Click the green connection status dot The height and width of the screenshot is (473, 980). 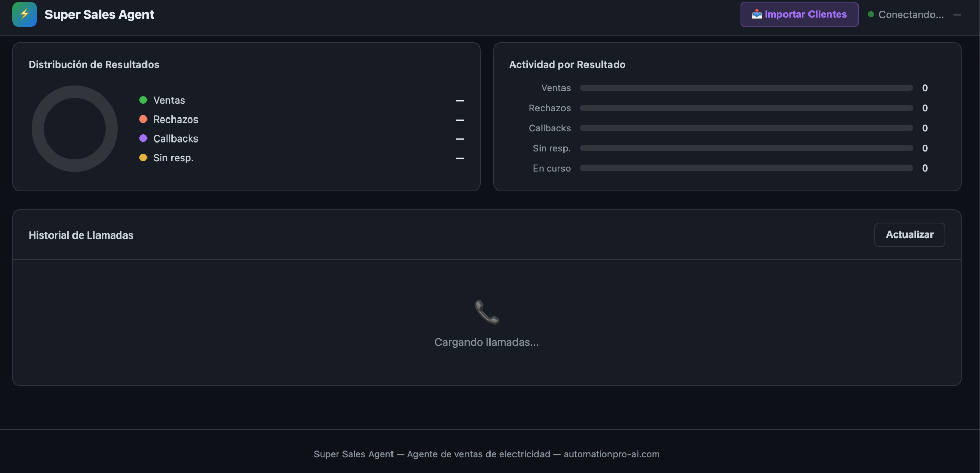(x=871, y=14)
